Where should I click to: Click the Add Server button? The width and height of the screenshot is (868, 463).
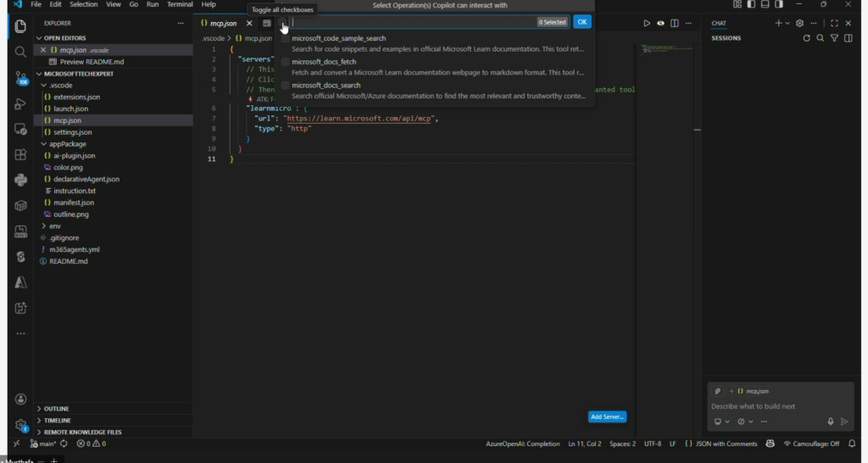click(607, 416)
